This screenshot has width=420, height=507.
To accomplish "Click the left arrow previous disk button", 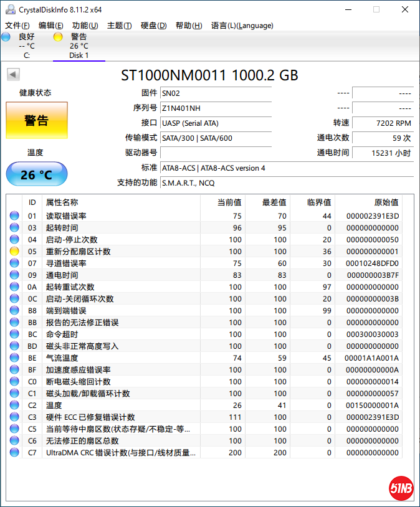I will click(x=13, y=75).
